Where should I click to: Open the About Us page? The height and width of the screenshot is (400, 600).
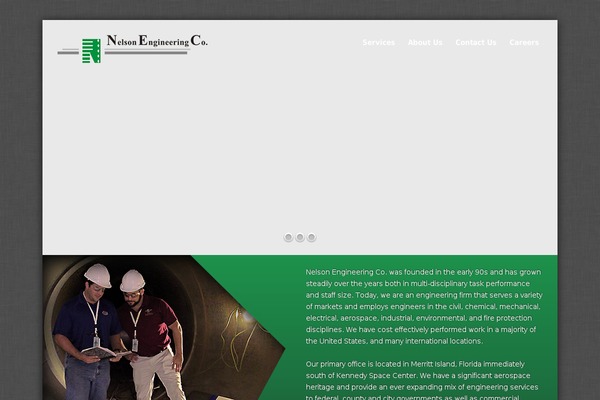pos(425,42)
